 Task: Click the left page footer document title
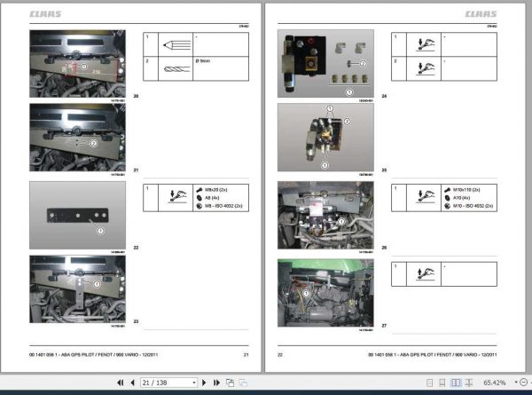(94, 354)
